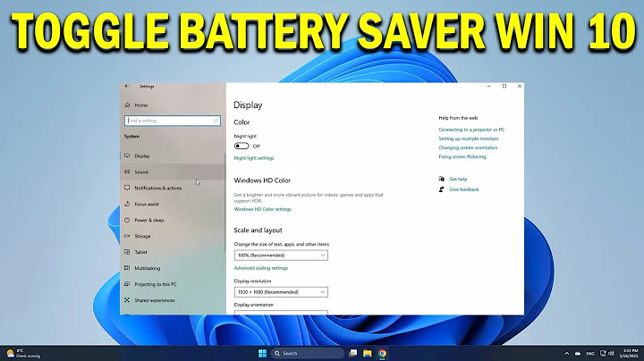Focus the Find a setting search box
The image size is (644, 361).
coord(173,121)
